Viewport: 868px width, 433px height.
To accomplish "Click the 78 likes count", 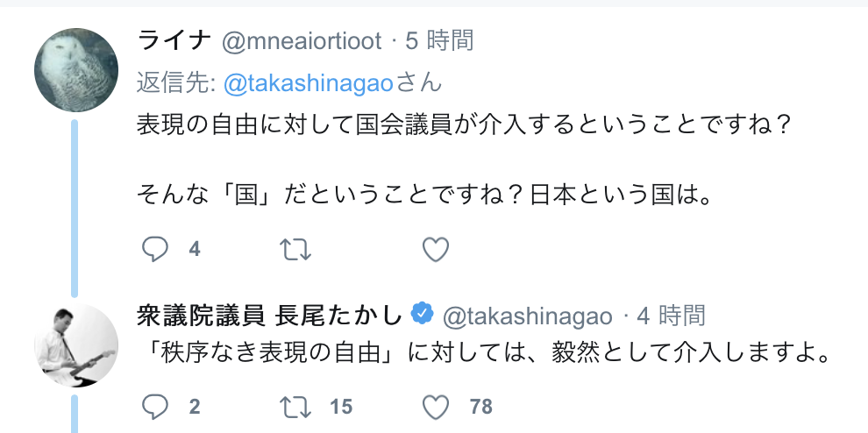I will pyautogui.click(x=480, y=407).
